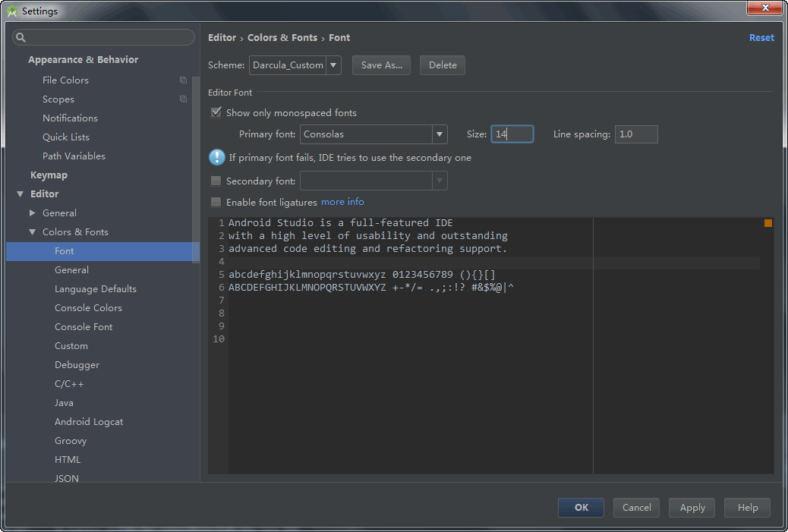Expand the General node under Editor

point(32,213)
